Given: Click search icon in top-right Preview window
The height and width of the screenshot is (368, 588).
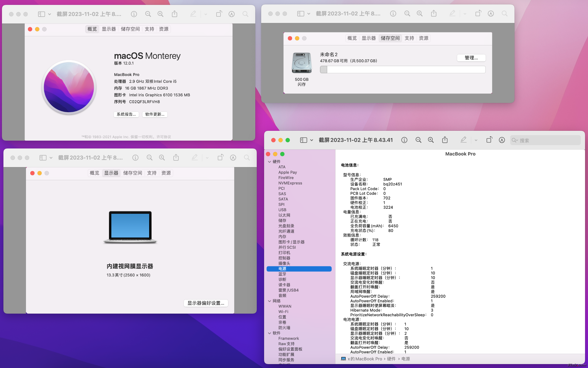Looking at the screenshot, I should coord(504,13).
